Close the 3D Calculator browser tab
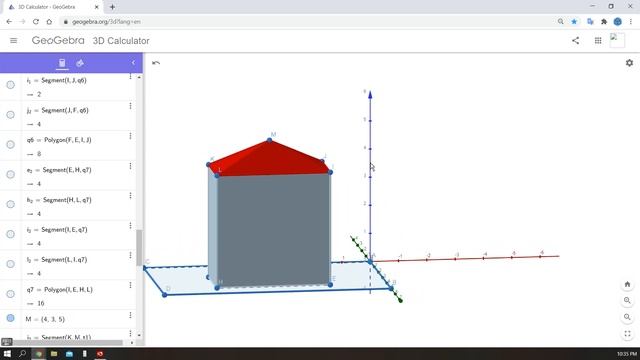This screenshot has width=640, height=360. [x=97, y=7]
